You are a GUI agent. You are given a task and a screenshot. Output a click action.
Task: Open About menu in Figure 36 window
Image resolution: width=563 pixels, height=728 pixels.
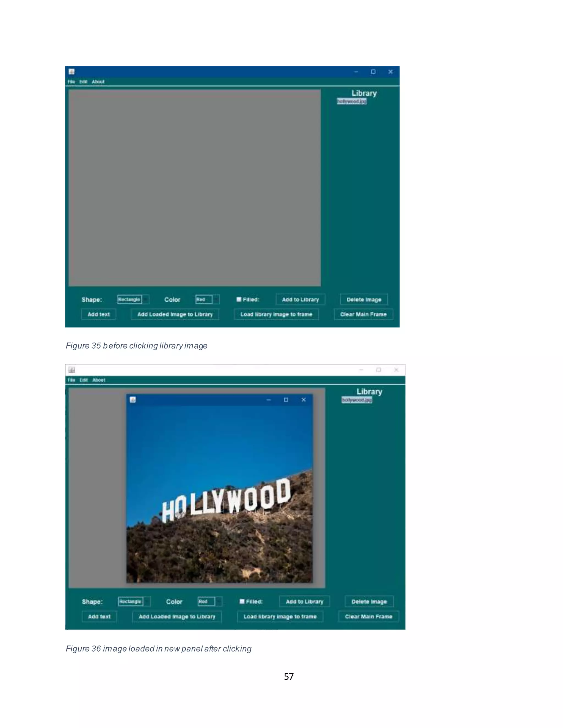pyautogui.click(x=99, y=380)
